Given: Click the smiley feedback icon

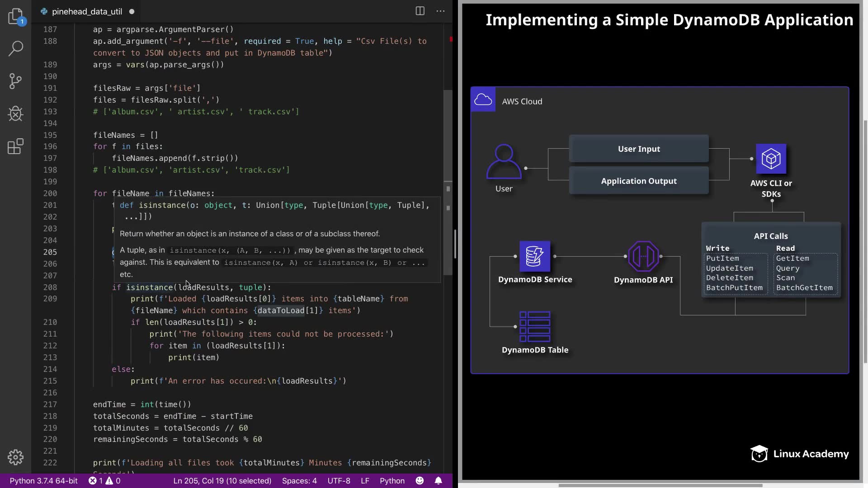Looking at the screenshot, I should click(420, 481).
